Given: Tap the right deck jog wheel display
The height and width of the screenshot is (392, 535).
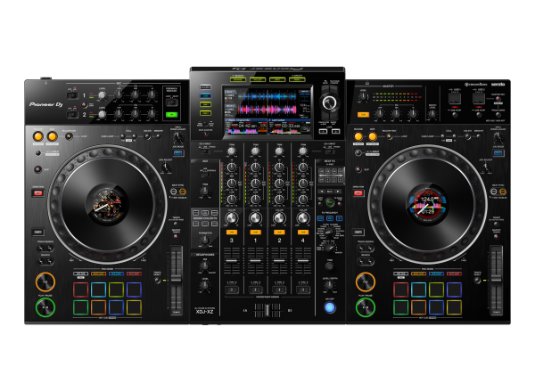Looking at the screenshot, I should pos(427,205).
